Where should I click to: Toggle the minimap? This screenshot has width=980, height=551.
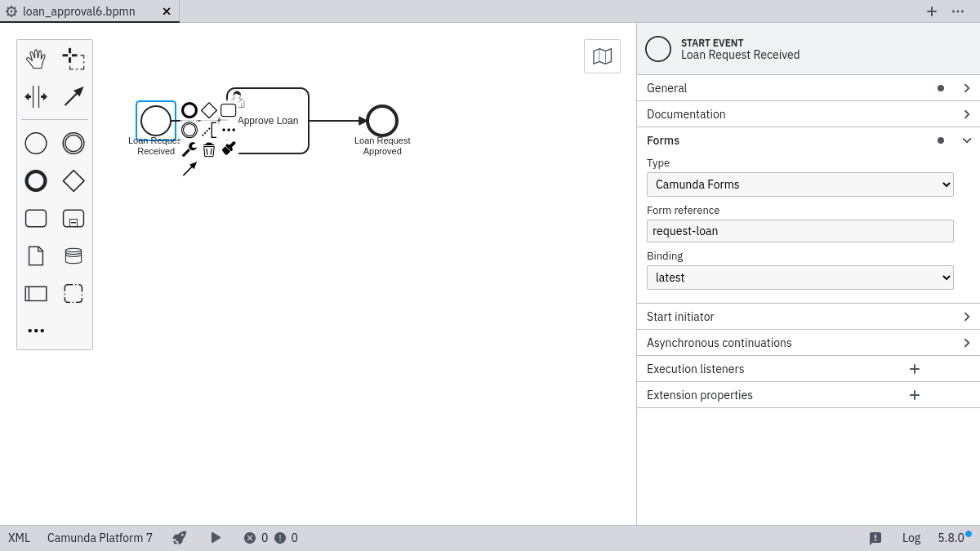coord(602,56)
